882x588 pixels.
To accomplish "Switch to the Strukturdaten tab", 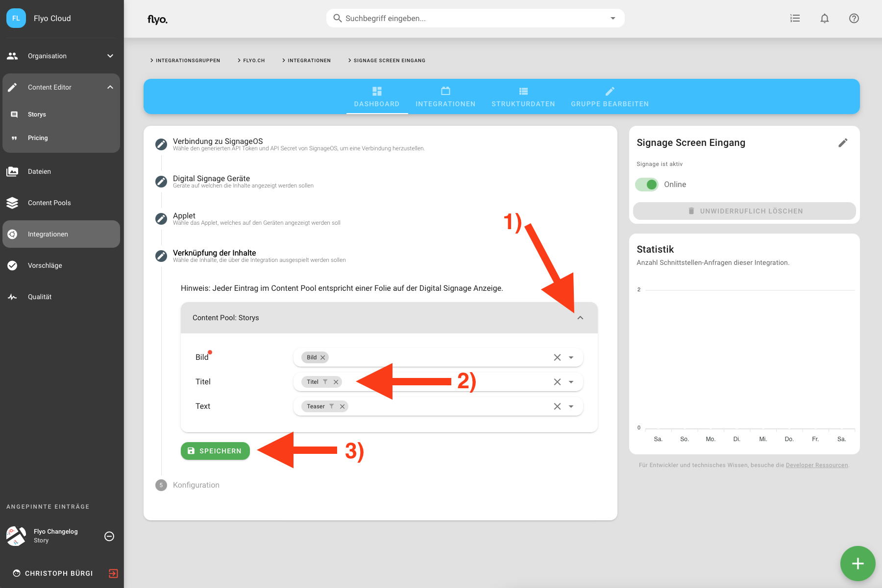I will pos(523,97).
